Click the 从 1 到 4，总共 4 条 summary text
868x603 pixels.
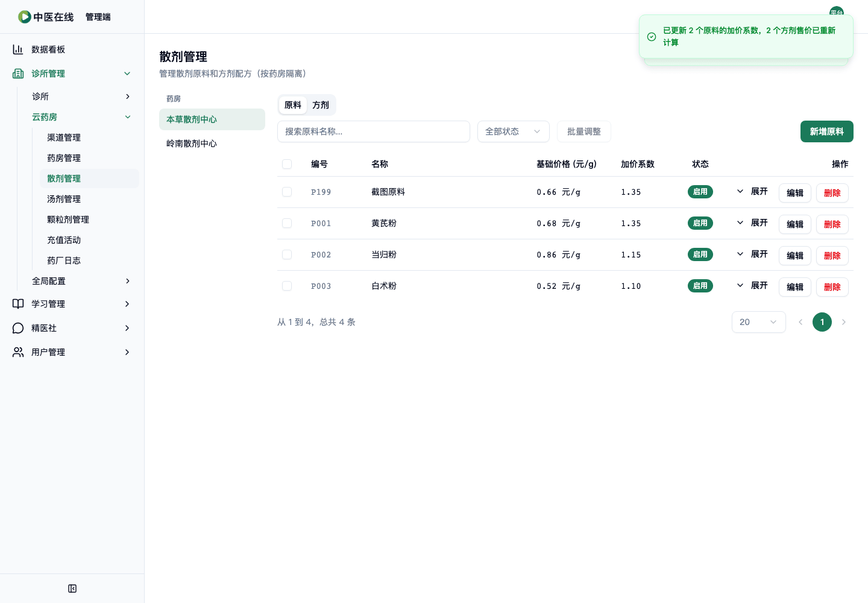(x=316, y=322)
